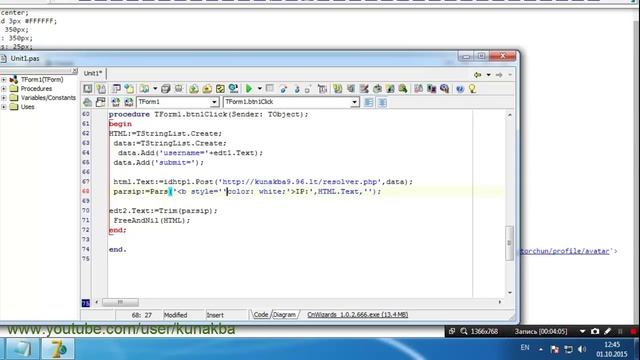The height and width of the screenshot is (360, 640).
Task: Select the Variables/Constants folder item
Action: pyautogui.click(x=48, y=98)
